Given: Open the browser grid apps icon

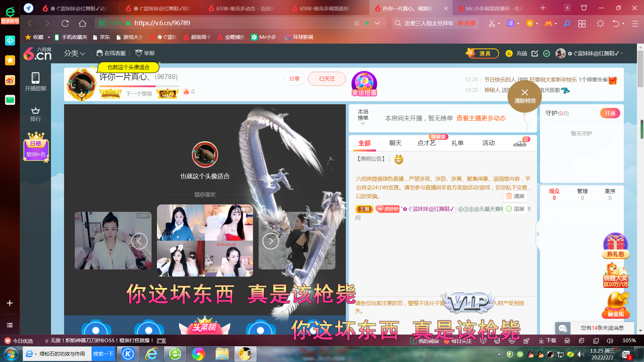Looking at the screenshot, I should (x=582, y=23).
